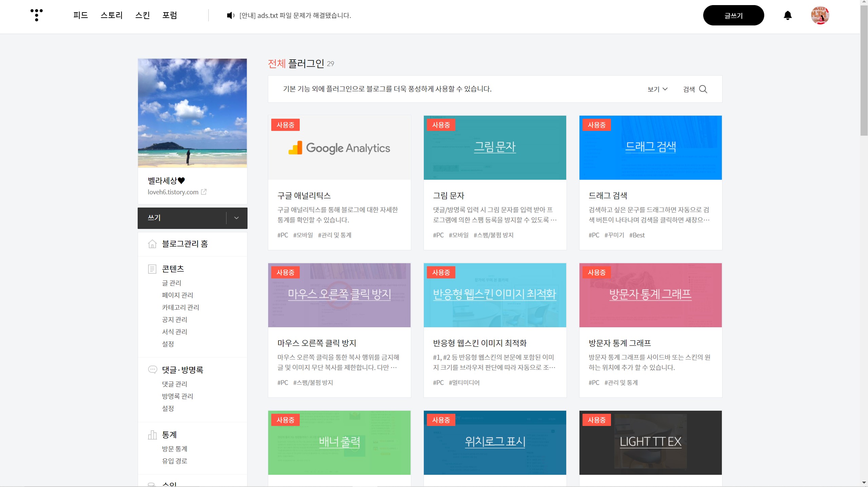Image resolution: width=868 pixels, height=487 pixels.
Task: Open the 스토리 menu
Action: point(112,15)
